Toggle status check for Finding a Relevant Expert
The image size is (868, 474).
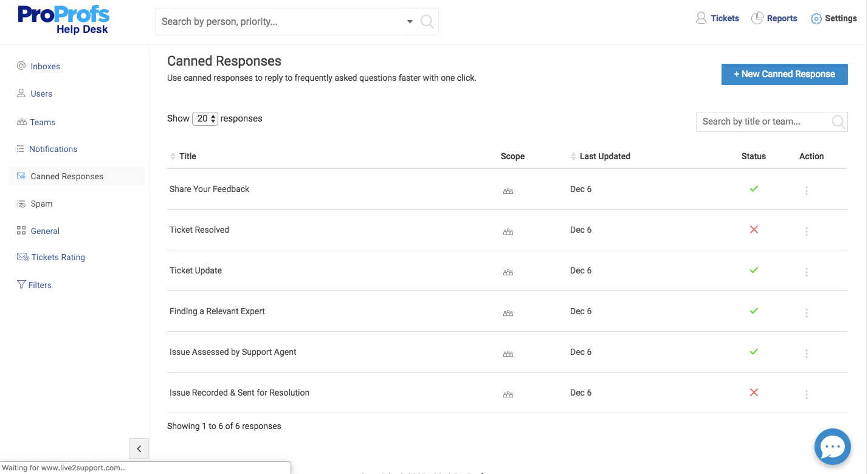click(x=754, y=311)
